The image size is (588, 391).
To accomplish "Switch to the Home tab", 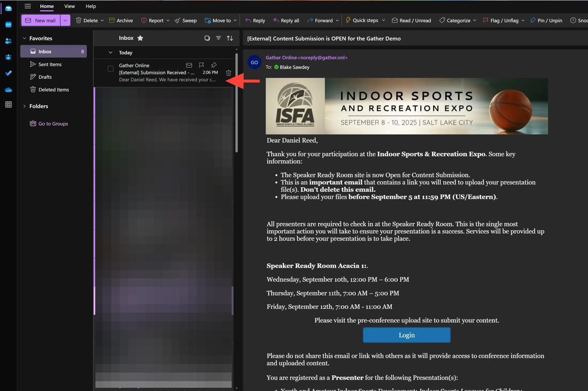I will (47, 6).
